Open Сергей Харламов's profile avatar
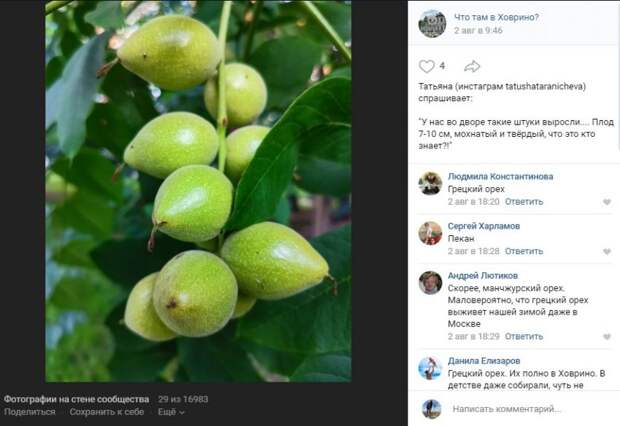The height and width of the screenshot is (426, 620). pyautogui.click(x=430, y=233)
